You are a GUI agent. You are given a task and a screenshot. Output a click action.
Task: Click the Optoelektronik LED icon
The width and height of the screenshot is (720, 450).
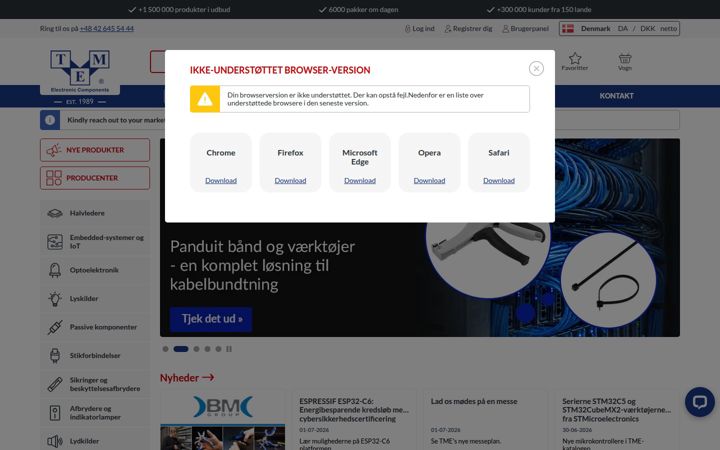tap(55, 270)
